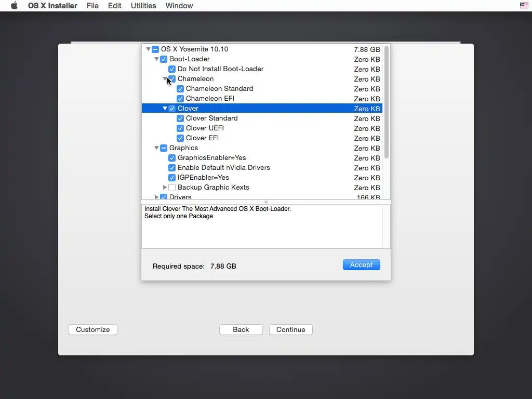Go Back to the previous step
This screenshot has width=532, height=399.
(241, 329)
